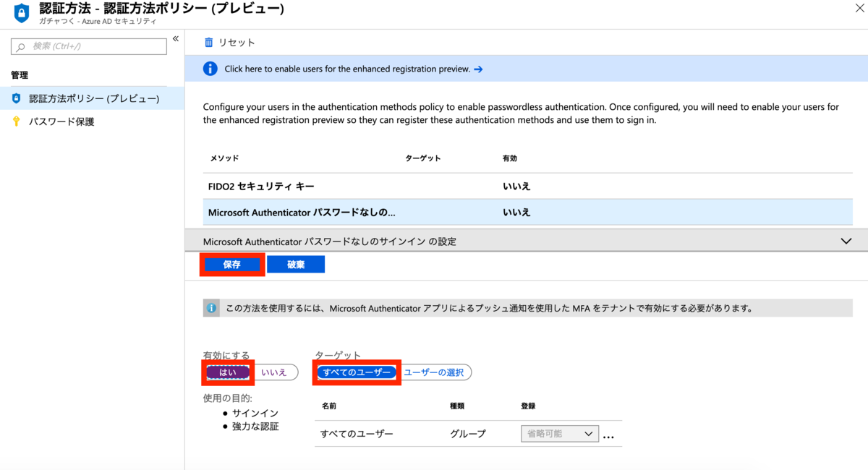Collapse the Microsoft Authenticator settings panel chevron

pyautogui.click(x=846, y=241)
